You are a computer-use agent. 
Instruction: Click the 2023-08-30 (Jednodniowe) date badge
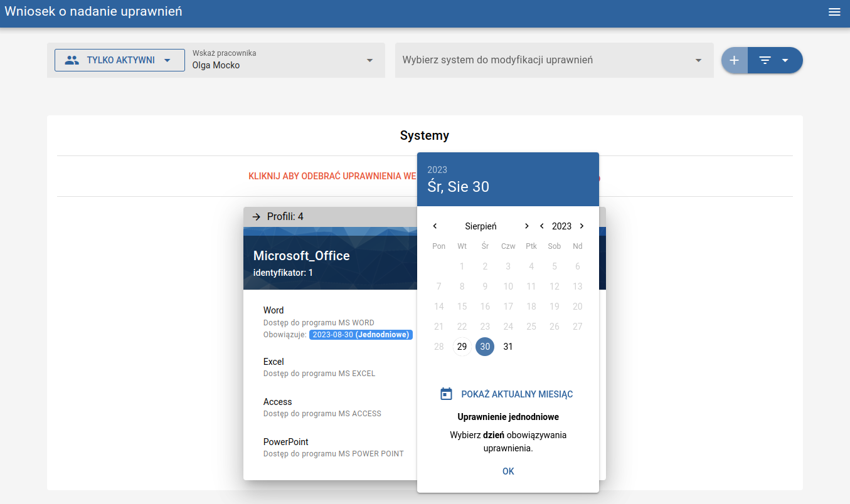(x=361, y=335)
